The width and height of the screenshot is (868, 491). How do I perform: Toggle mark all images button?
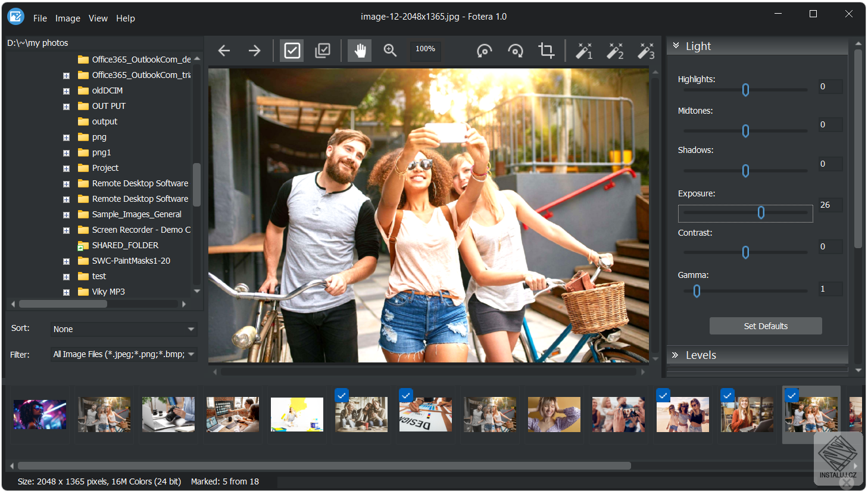(323, 51)
